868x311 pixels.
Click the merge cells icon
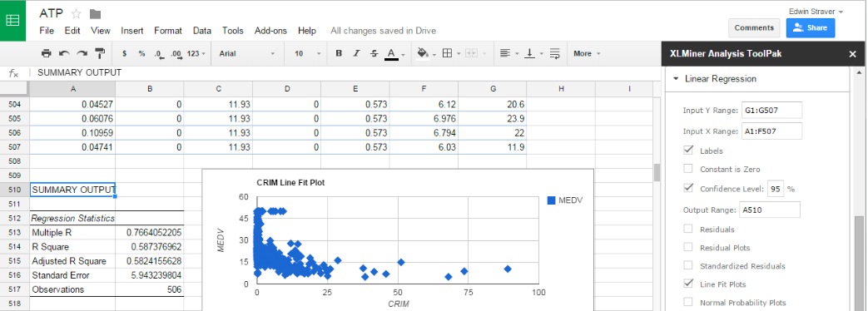tap(471, 54)
